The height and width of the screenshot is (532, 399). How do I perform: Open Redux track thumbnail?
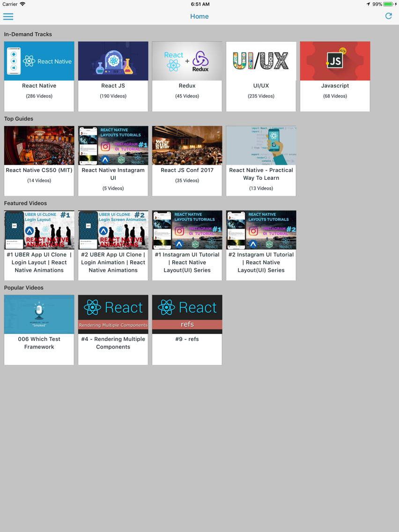click(187, 61)
